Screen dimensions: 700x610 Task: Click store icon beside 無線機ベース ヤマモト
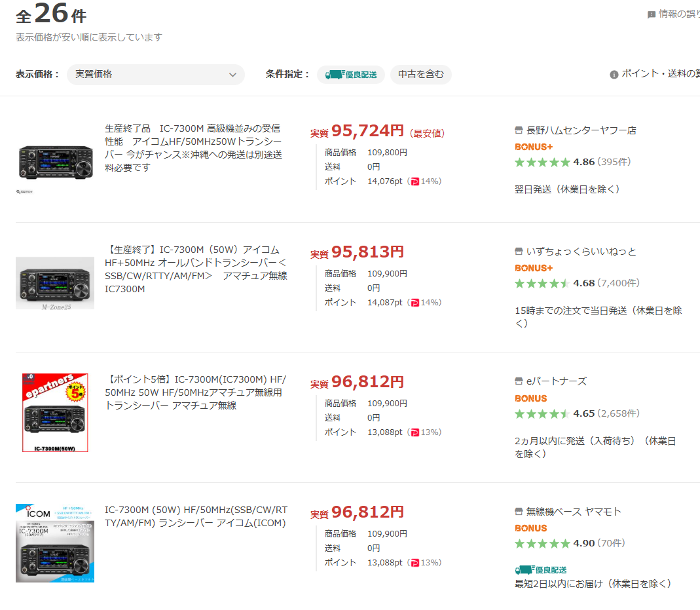pos(519,512)
